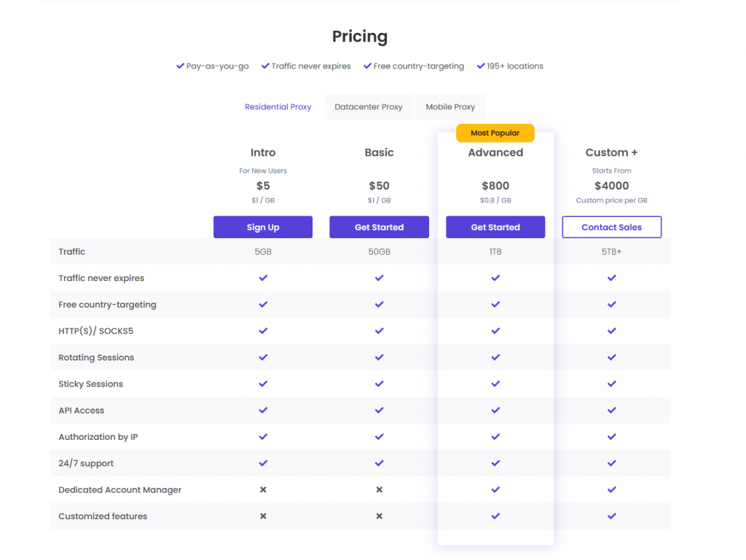The height and width of the screenshot is (560, 746).
Task: Click checkmark beside top 'Free country-targeting' tagline
Action: pos(367,66)
